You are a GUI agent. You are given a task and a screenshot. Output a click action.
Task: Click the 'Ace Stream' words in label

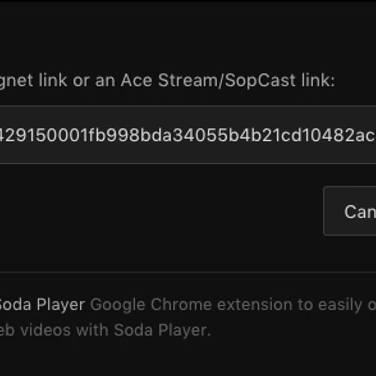pos(169,80)
